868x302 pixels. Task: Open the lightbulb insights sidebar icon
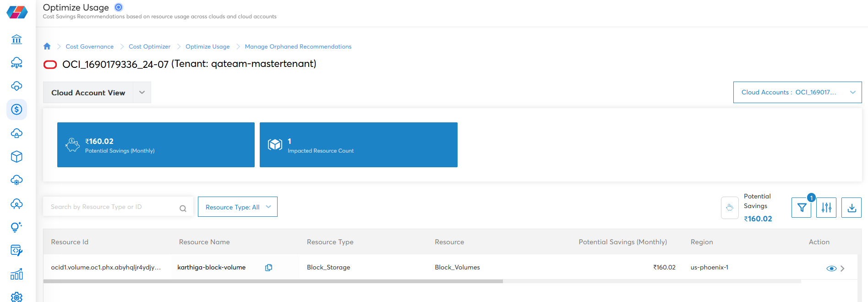click(x=16, y=227)
